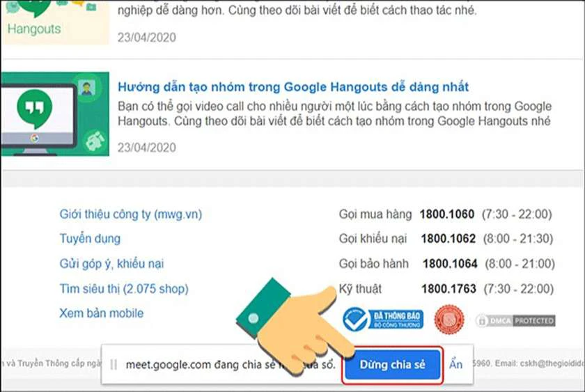Click the red round certification seal
The width and height of the screenshot is (585, 392).
point(449,320)
